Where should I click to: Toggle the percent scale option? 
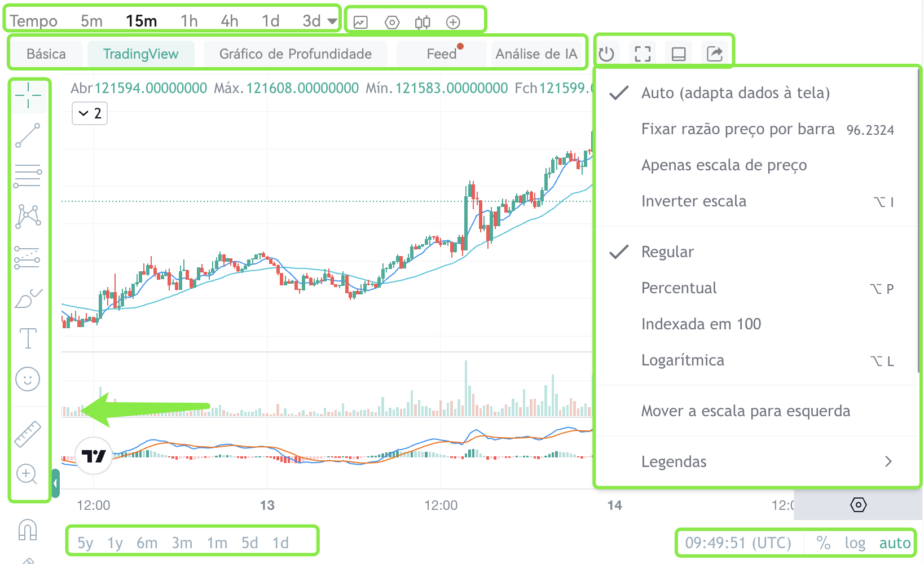tap(823, 543)
